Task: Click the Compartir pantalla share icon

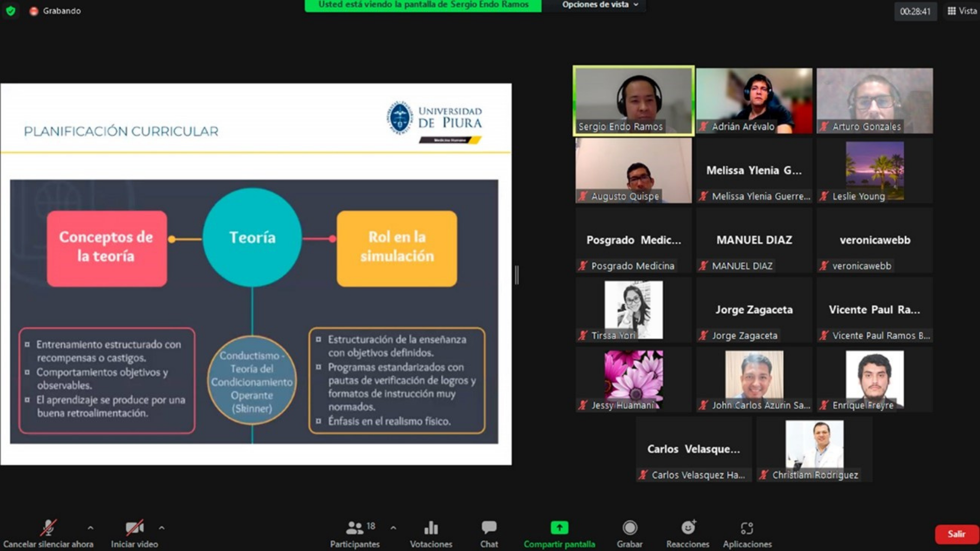Action: click(559, 528)
